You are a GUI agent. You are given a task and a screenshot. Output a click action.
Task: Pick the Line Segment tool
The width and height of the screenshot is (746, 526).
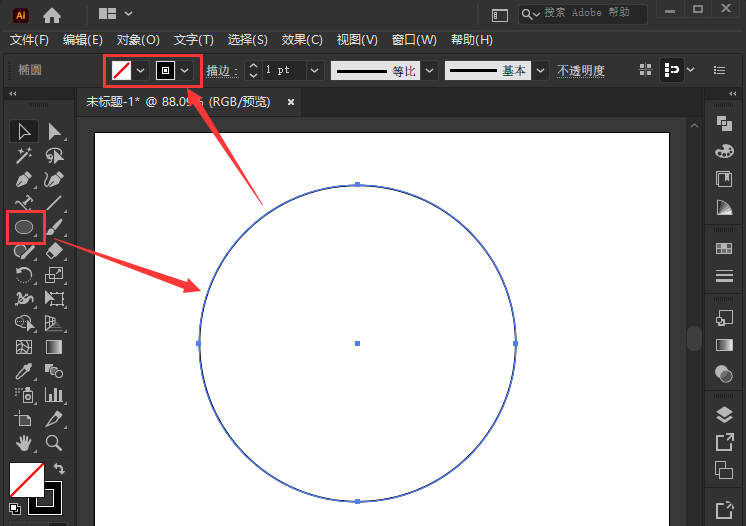click(54, 203)
